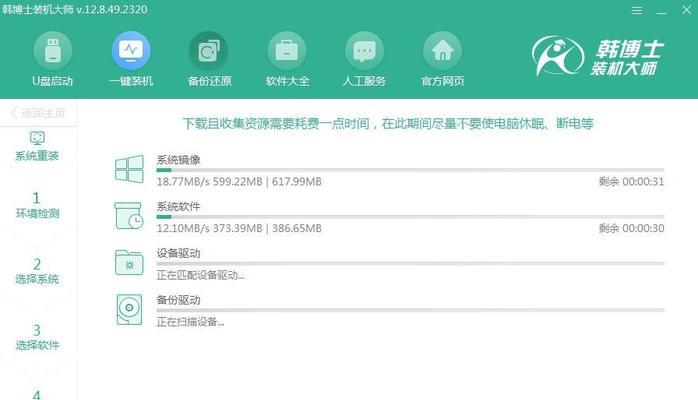Click the 设备驱动 label
Viewport: 698px width, 400px height.
178,253
